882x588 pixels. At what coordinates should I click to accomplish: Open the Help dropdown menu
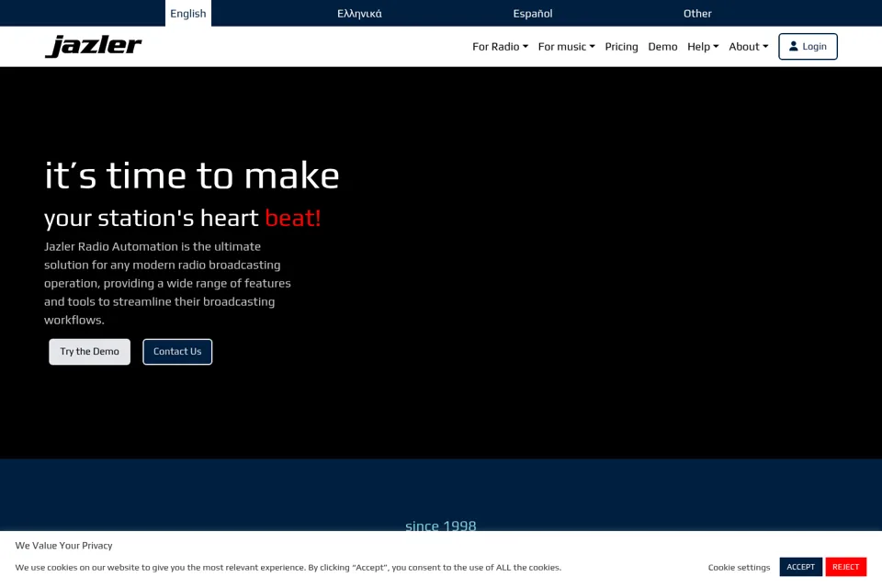[x=703, y=47]
